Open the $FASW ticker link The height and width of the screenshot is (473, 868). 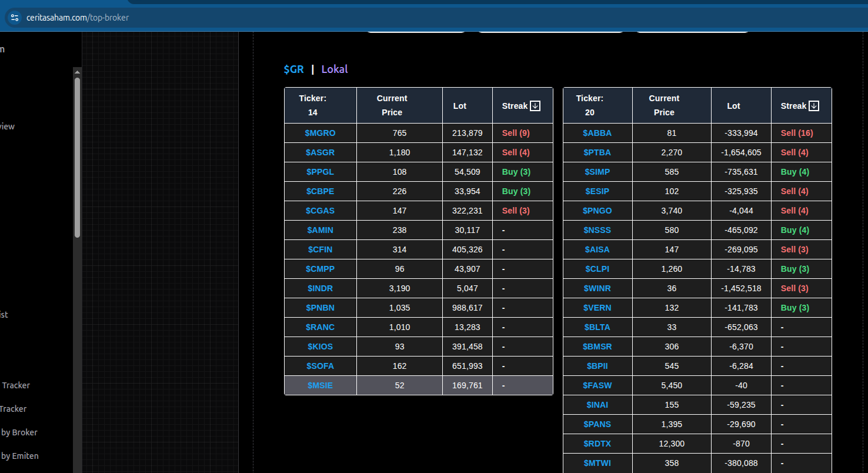[597, 385]
